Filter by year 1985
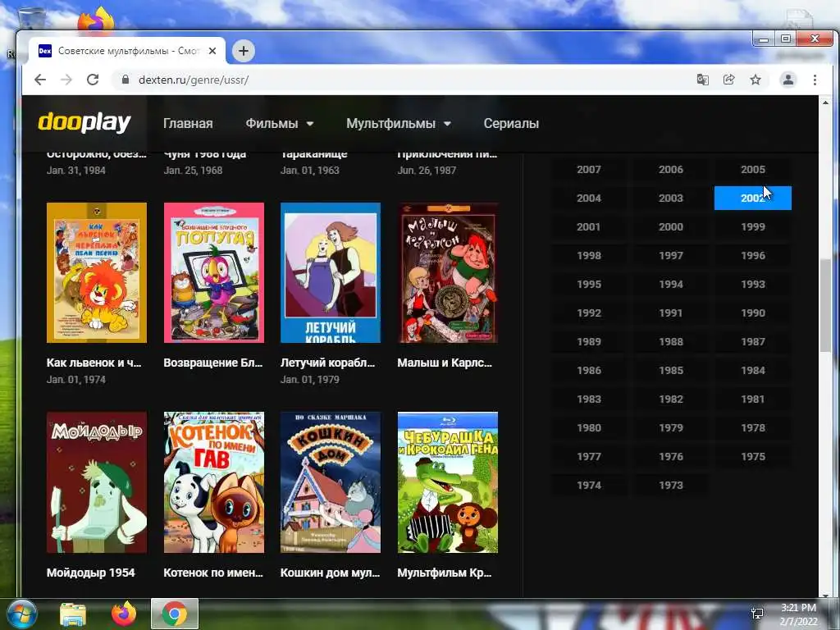The height and width of the screenshot is (630, 840). [671, 370]
